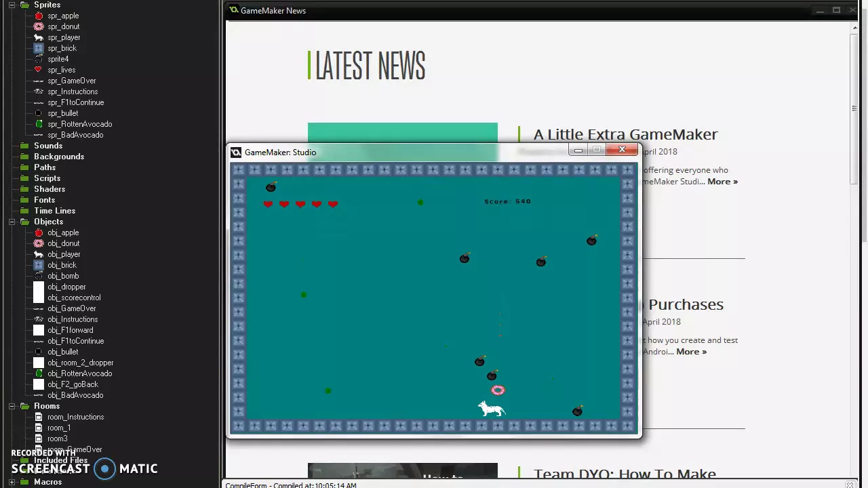Select the room3 room icon
The height and width of the screenshot is (488, 868).
39,439
